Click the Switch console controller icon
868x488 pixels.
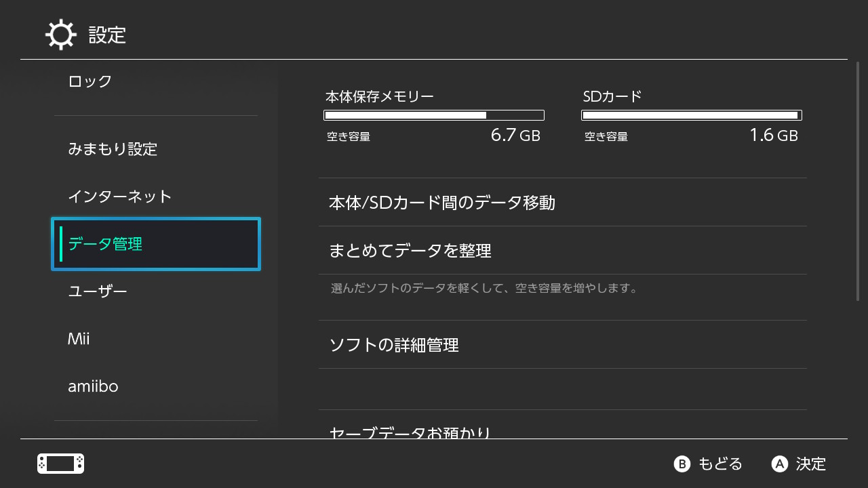60,464
